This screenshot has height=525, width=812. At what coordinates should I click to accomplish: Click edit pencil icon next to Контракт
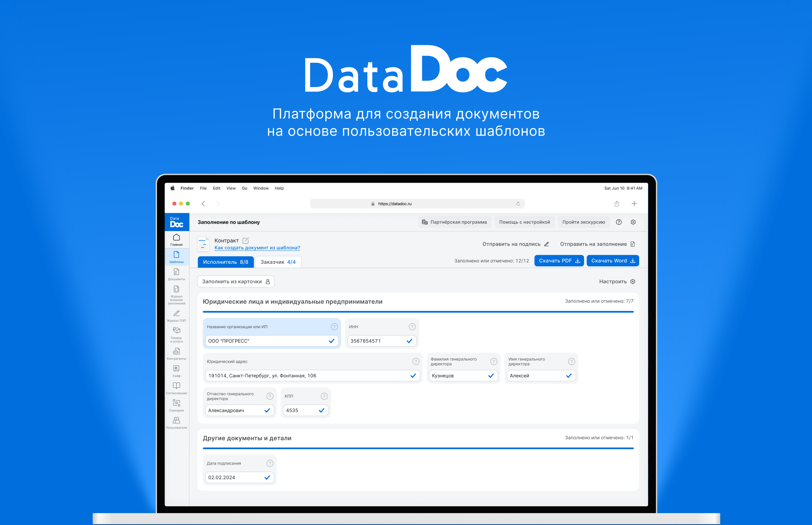(246, 240)
